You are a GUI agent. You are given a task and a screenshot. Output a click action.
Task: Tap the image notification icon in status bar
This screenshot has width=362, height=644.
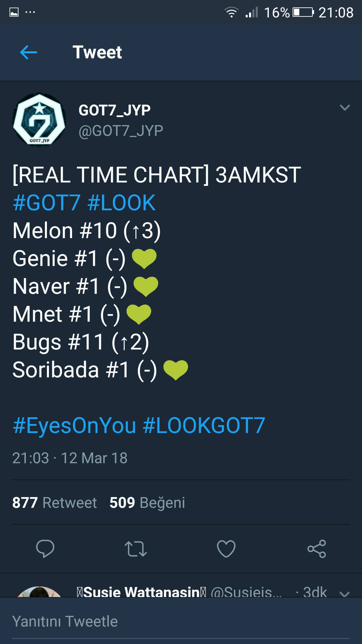[x=14, y=13]
